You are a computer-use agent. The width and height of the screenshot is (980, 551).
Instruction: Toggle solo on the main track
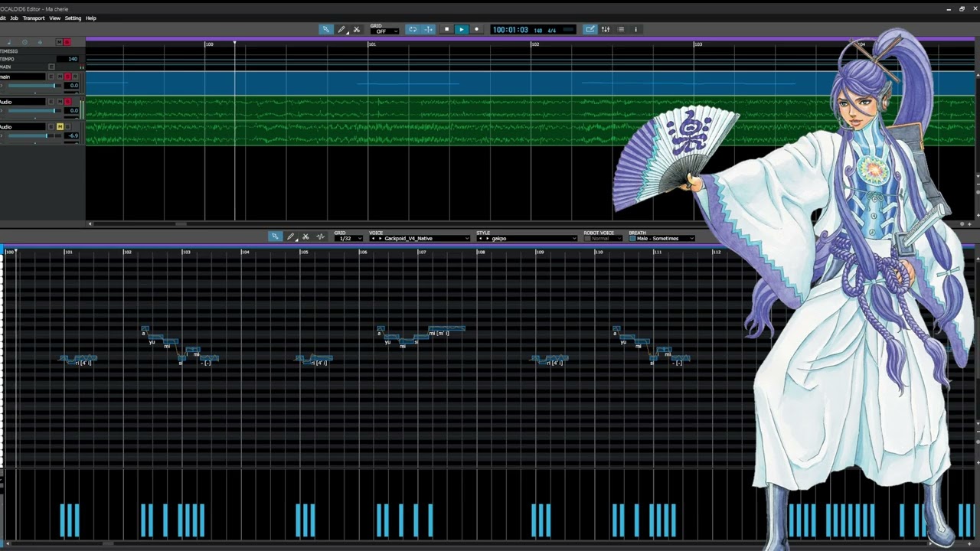pyautogui.click(x=67, y=77)
